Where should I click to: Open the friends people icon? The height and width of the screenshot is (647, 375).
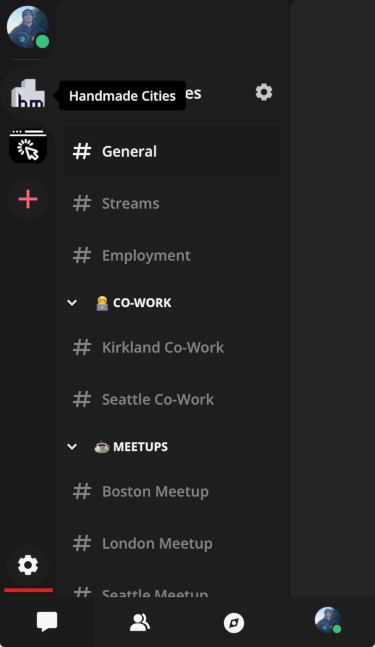coord(140,622)
